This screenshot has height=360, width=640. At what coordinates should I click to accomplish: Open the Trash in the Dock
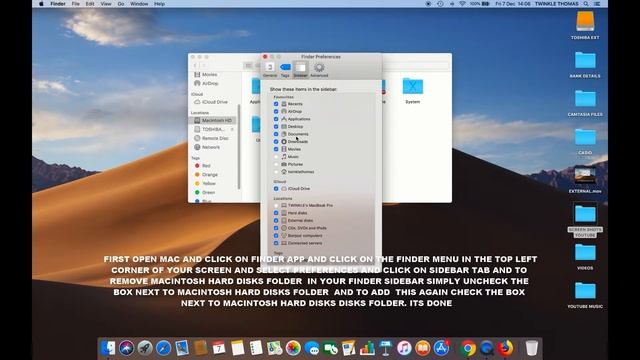tap(531, 348)
